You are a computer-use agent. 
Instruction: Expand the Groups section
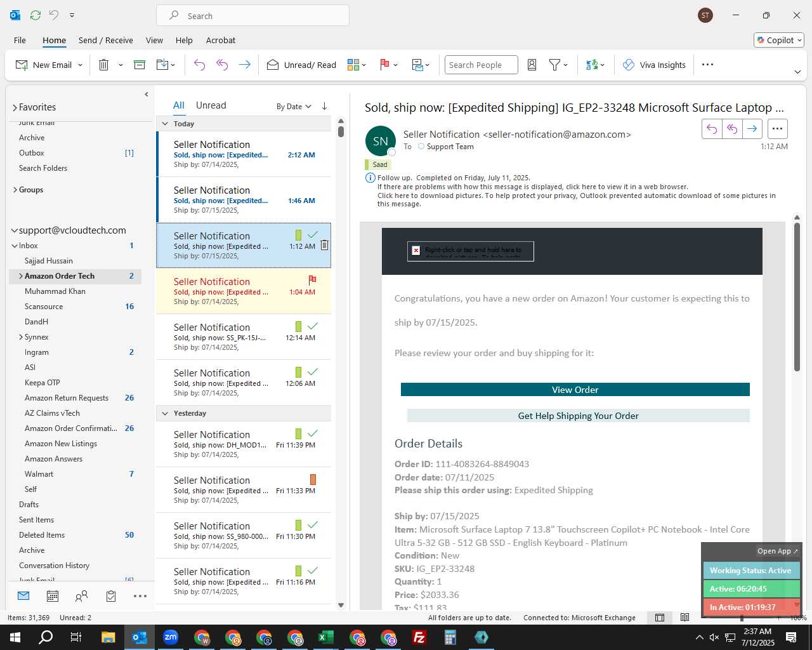click(15, 190)
